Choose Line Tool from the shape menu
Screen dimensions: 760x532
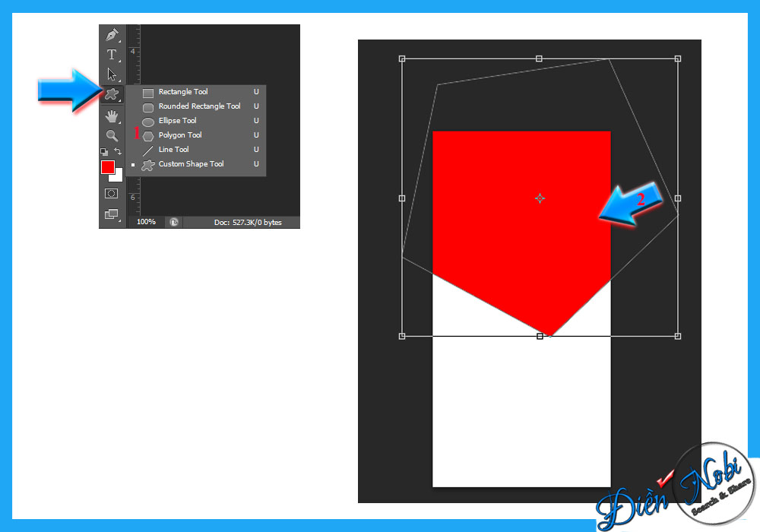pyautogui.click(x=172, y=150)
